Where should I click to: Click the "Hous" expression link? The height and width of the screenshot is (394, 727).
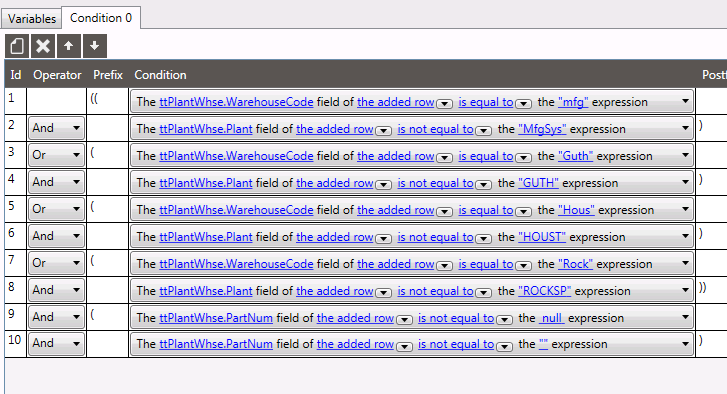tap(576, 210)
